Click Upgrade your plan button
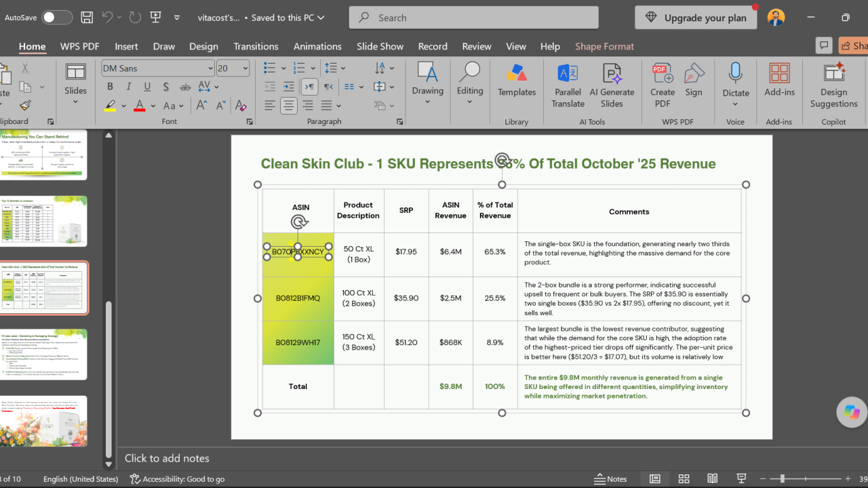This screenshot has height=488, width=868. 696,18
